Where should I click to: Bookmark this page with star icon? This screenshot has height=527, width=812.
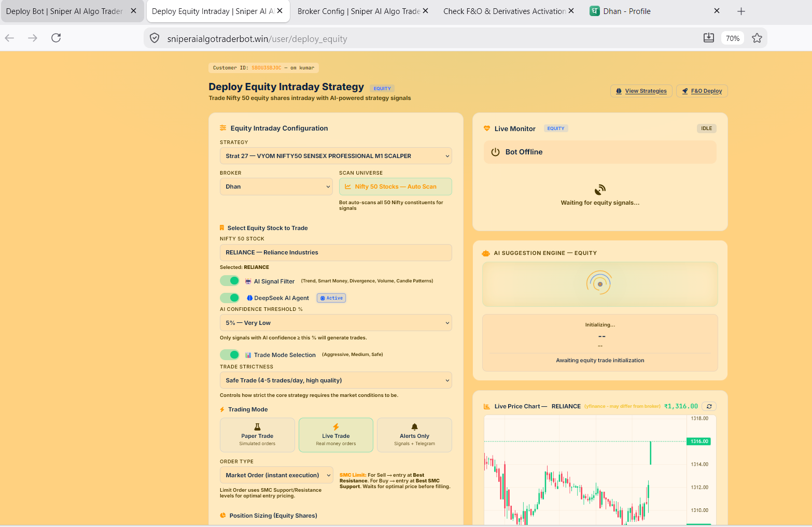pos(757,38)
